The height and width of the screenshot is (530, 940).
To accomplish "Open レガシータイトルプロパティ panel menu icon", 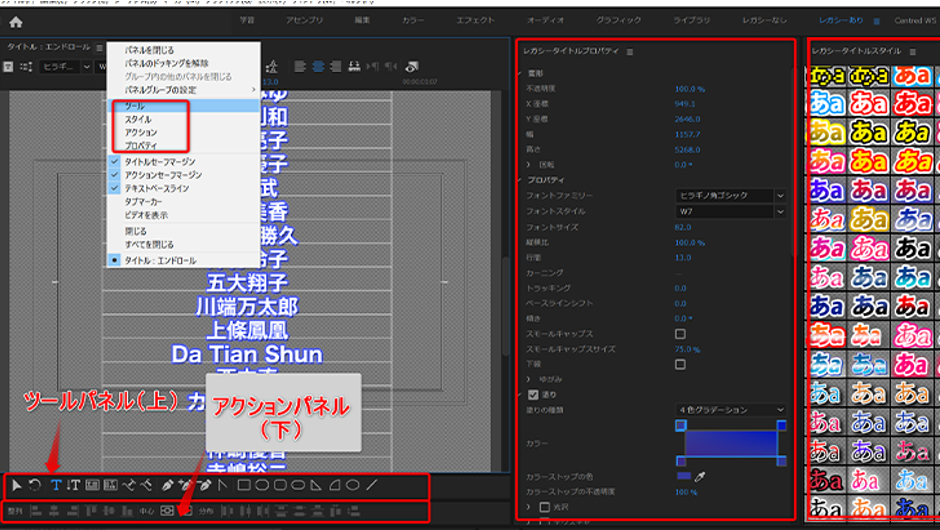I will [629, 52].
